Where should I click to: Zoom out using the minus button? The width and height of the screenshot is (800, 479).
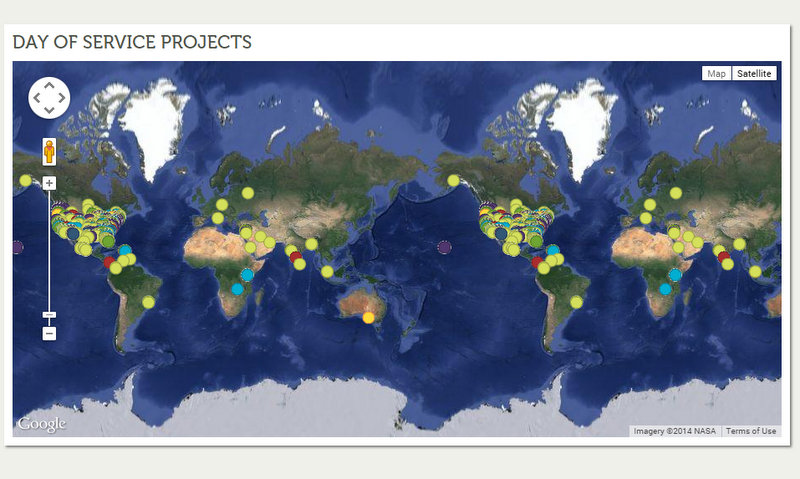[49, 334]
